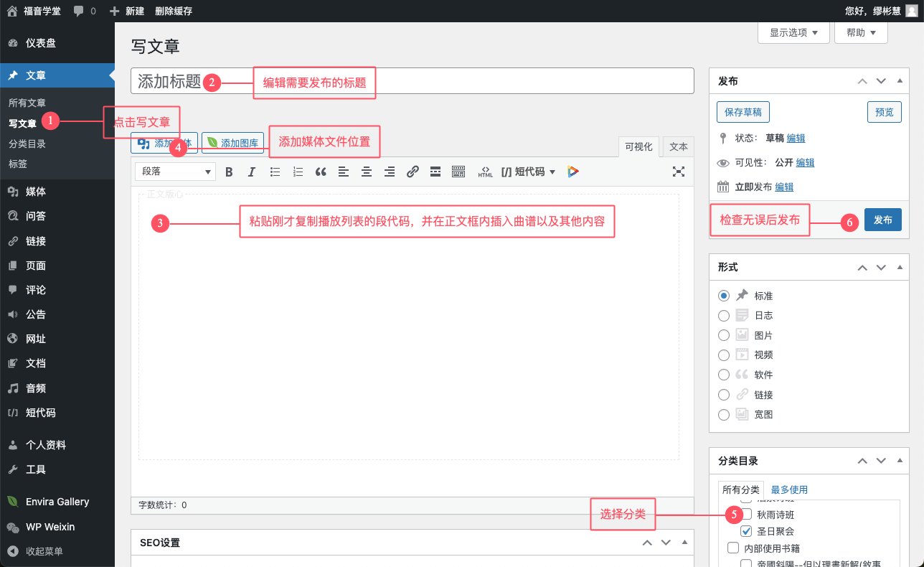Align text right
This screenshot has height=567, width=924.
(x=390, y=172)
